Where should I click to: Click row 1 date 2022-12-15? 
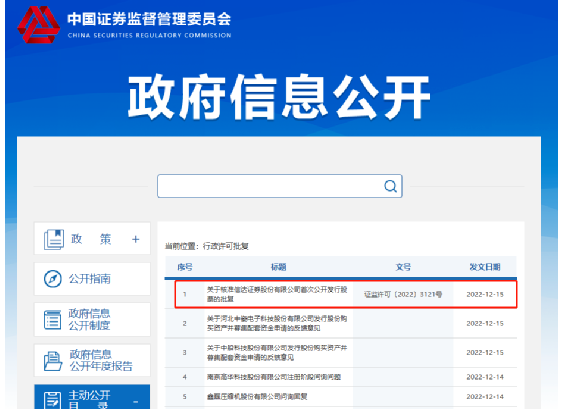pyautogui.click(x=485, y=294)
